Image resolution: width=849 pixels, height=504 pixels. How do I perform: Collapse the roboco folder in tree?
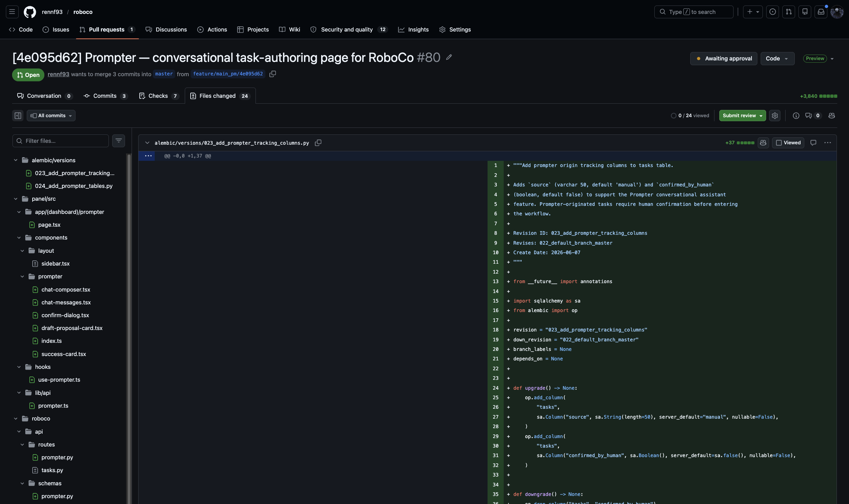click(15, 419)
